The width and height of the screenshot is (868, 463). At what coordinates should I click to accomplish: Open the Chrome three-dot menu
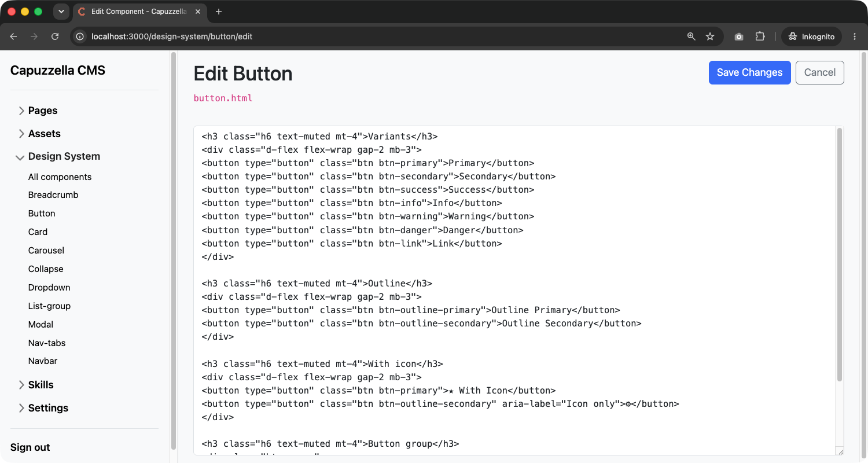[855, 36]
